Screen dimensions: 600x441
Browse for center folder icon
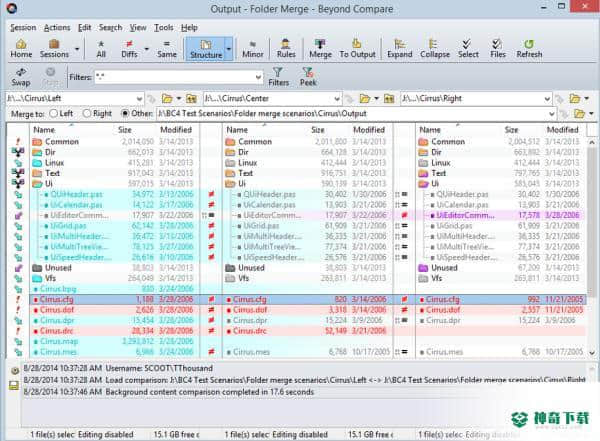pos(365,99)
